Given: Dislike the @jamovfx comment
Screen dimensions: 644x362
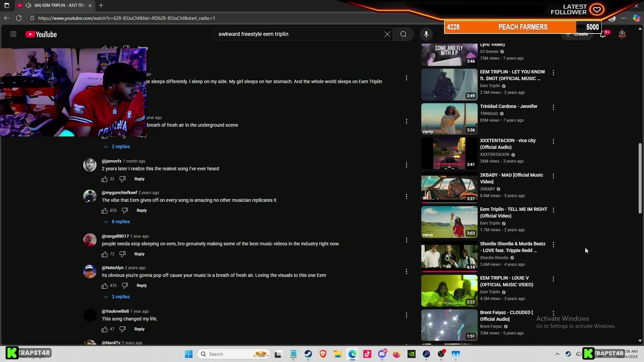Looking at the screenshot, I should click(x=122, y=179).
